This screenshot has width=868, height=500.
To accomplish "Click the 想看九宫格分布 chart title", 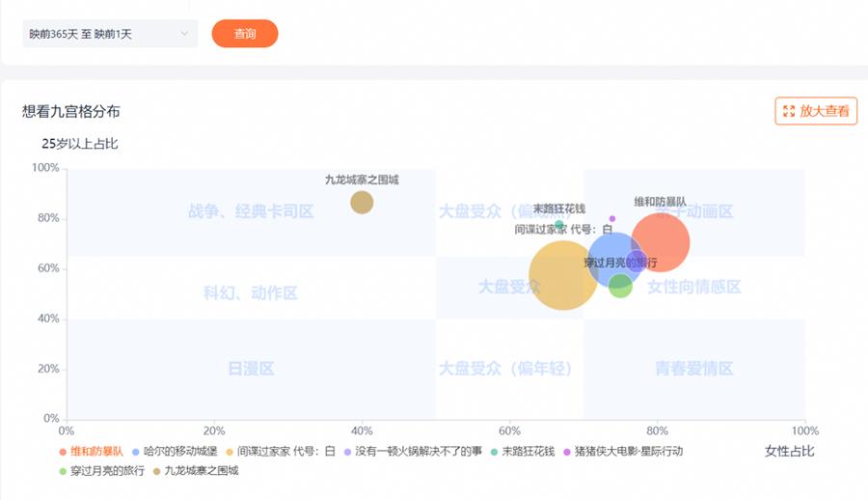I will (x=71, y=112).
